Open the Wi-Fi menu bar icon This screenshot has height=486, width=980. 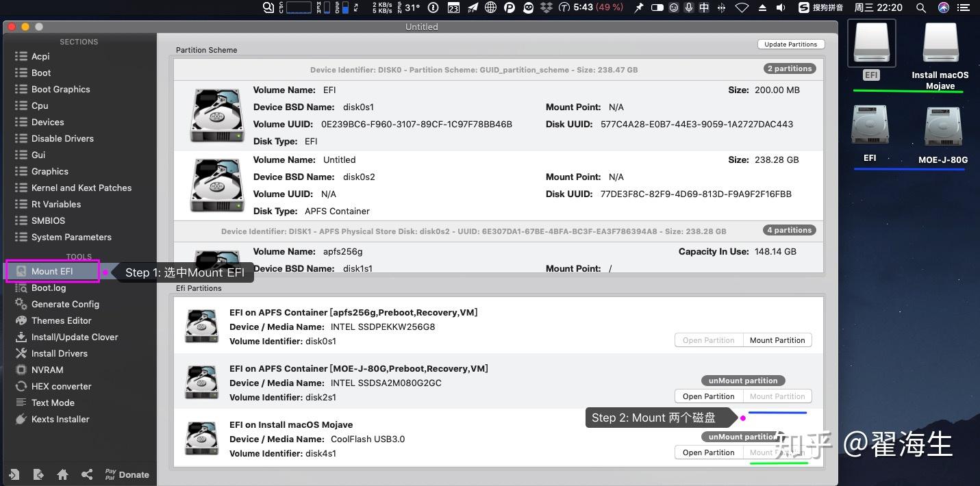pyautogui.click(x=742, y=8)
